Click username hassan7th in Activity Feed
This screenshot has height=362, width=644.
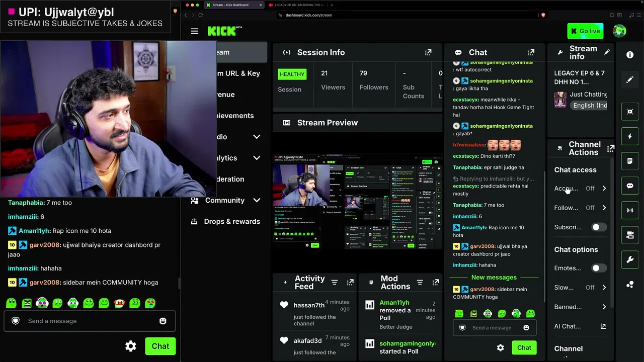309,305
